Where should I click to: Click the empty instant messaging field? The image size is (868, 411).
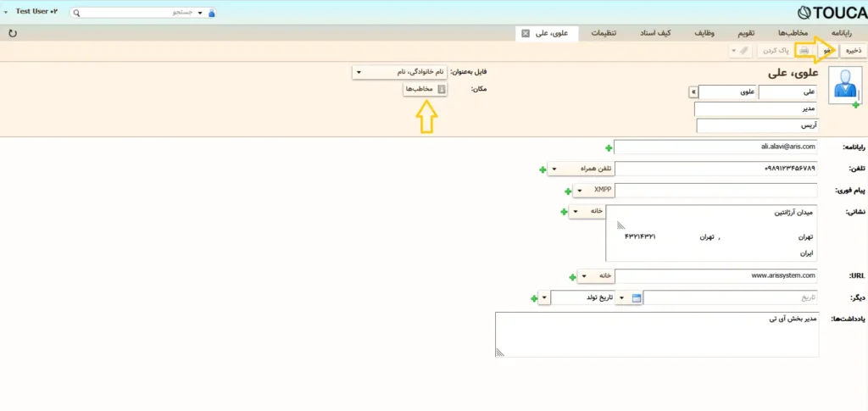coord(716,191)
